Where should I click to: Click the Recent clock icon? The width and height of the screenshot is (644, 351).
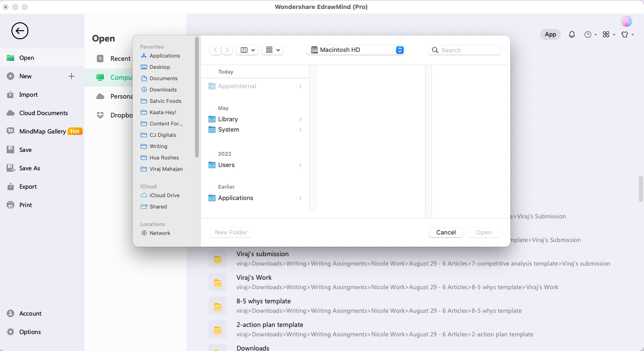coord(100,58)
